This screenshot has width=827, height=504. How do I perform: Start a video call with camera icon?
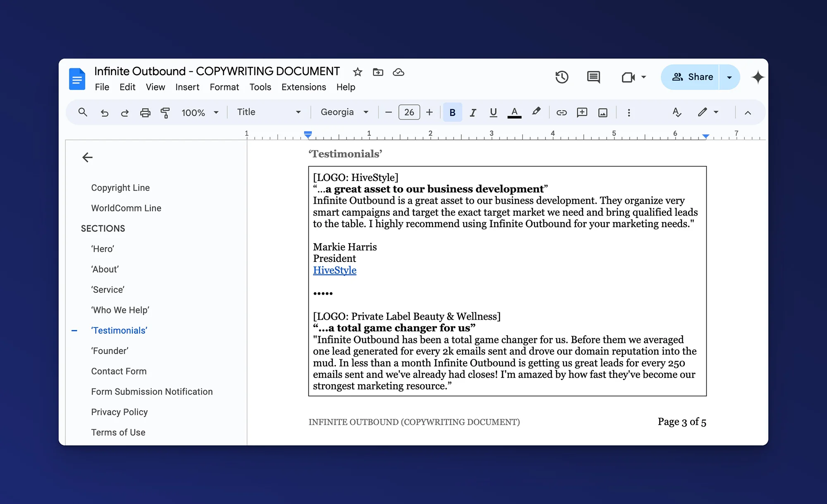click(x=628, y=77)
